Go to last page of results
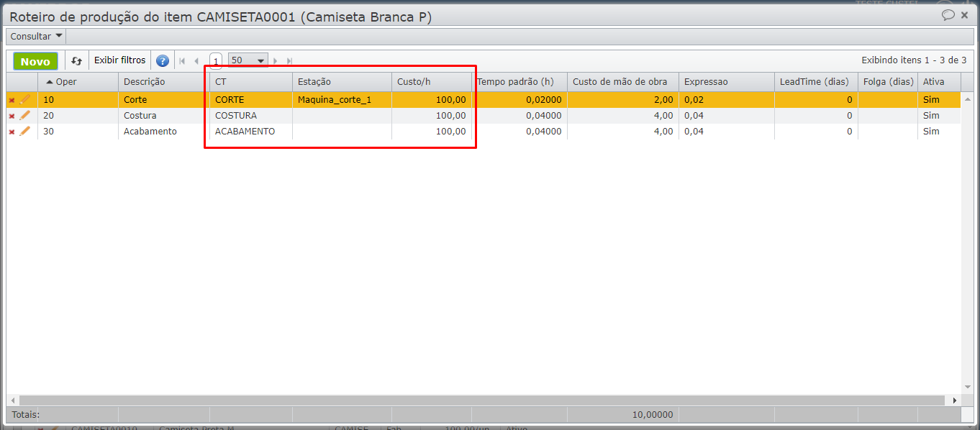 289,61
